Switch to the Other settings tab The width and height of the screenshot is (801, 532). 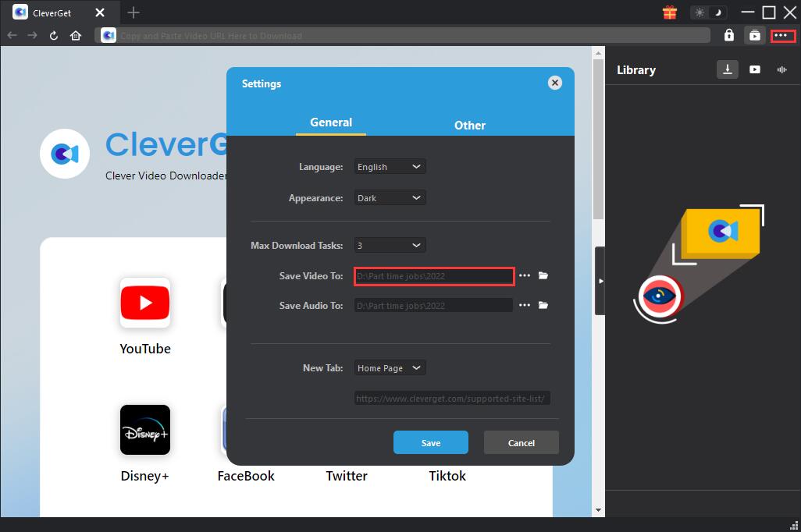coord(469,125)
